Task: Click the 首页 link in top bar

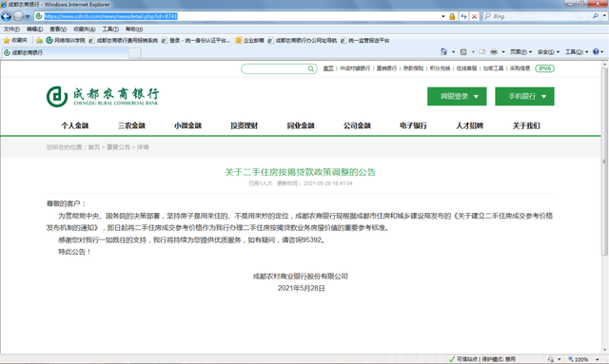Action: [328, 68]
